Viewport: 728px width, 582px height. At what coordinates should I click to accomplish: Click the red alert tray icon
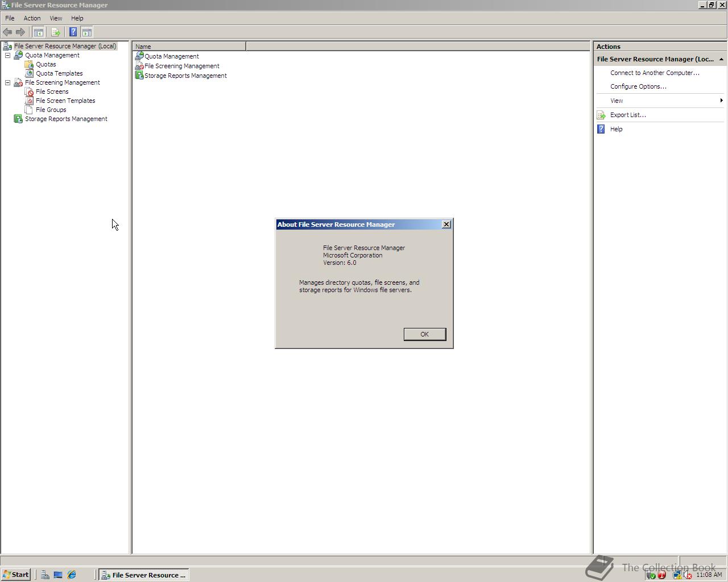661,575
